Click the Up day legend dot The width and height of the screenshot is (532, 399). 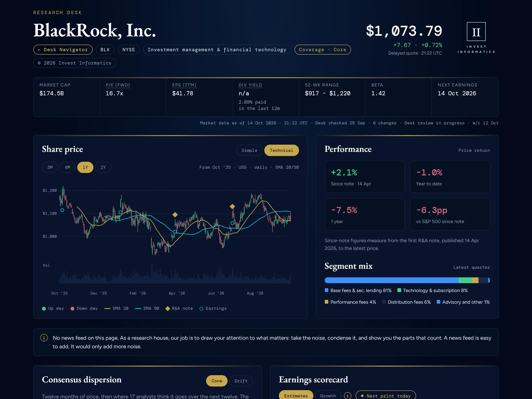[x=44, y=308]
